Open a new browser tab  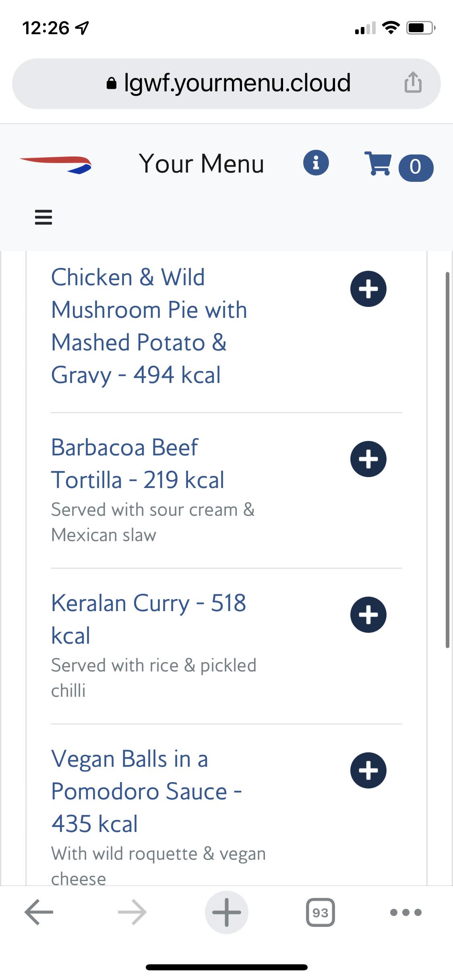226,912
